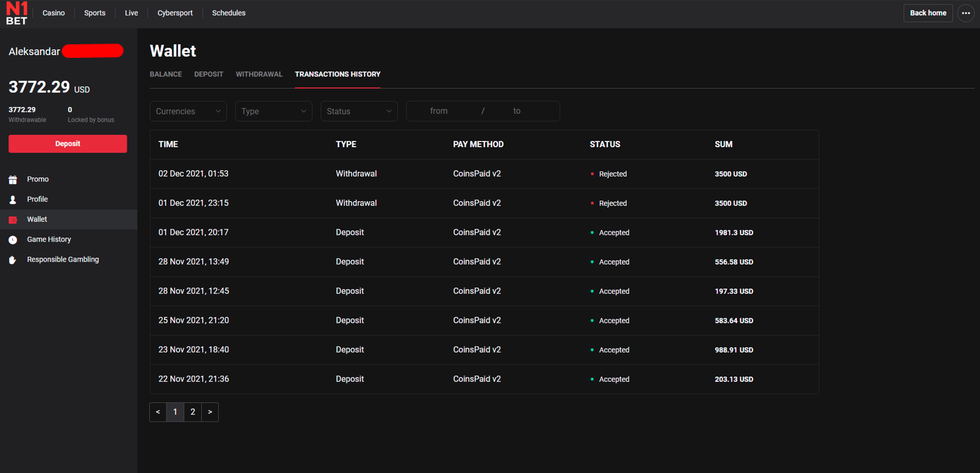Viewport: 980px width, 473px height.
Task: Click the '1981.3 USD' sum cell
Action: point(734,233)
